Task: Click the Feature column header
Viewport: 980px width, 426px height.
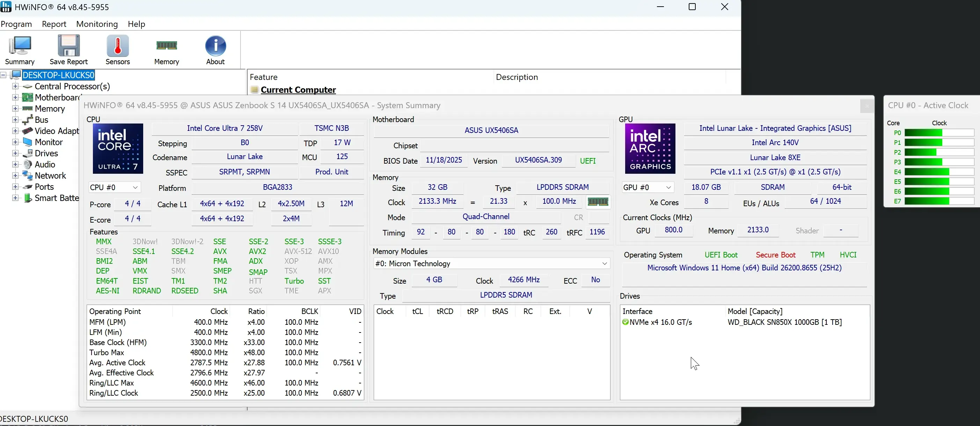Action: (x=371, y=77)
